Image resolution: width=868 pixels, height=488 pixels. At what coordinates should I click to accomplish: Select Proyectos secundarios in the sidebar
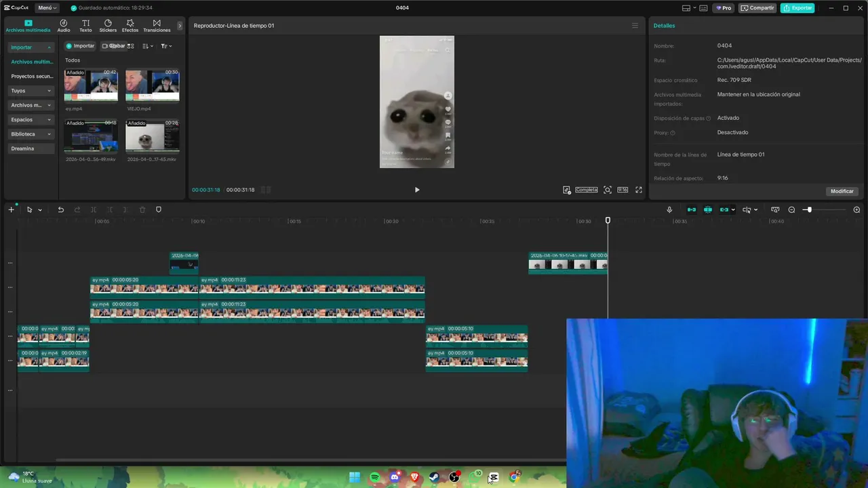tap(31, 77)
